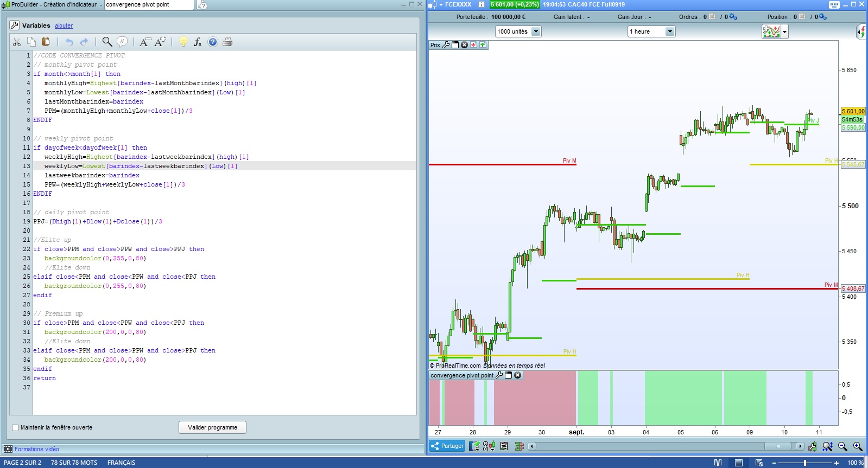The image size is (868, 468).
Task: Open help with blue question mark icon
Action: coord(213,42)
